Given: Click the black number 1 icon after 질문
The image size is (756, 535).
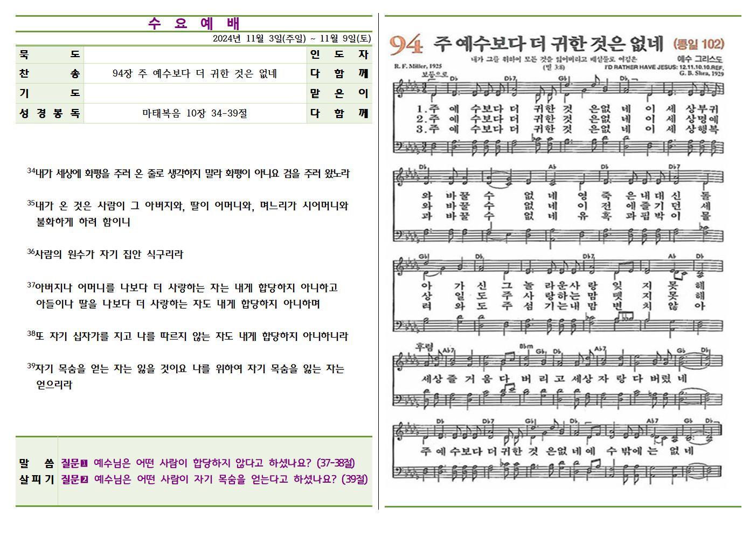Looking at the screenshot, I should 84,463.
